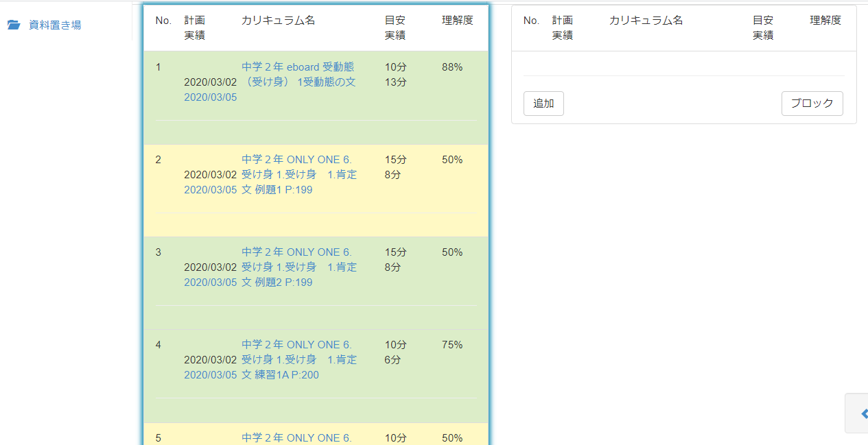This screenshot has height=445, width=868.
Task: Click the 理解度 header in left table
Action: point(458,21)
